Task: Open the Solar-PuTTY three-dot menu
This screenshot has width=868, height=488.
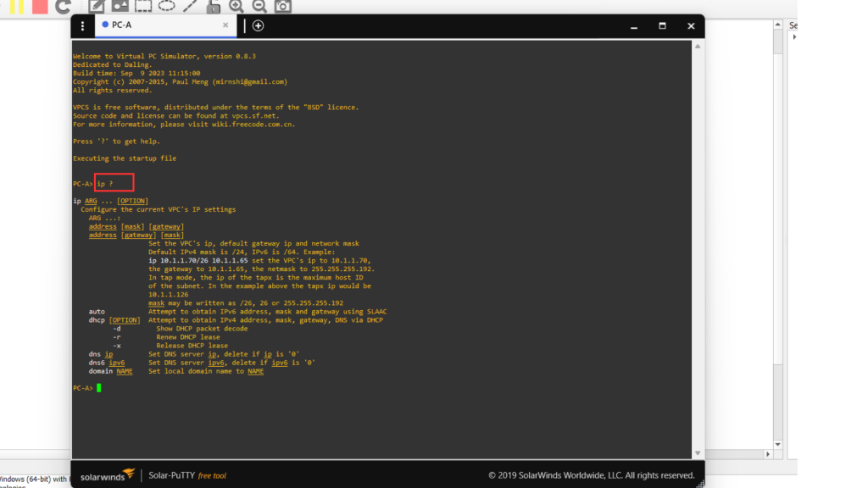Action: pos(82,25)
